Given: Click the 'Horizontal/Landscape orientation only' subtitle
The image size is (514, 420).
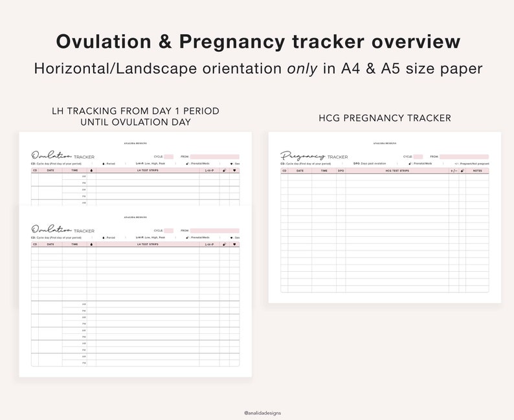Looking at the screenshot, I should click(175, 69).
